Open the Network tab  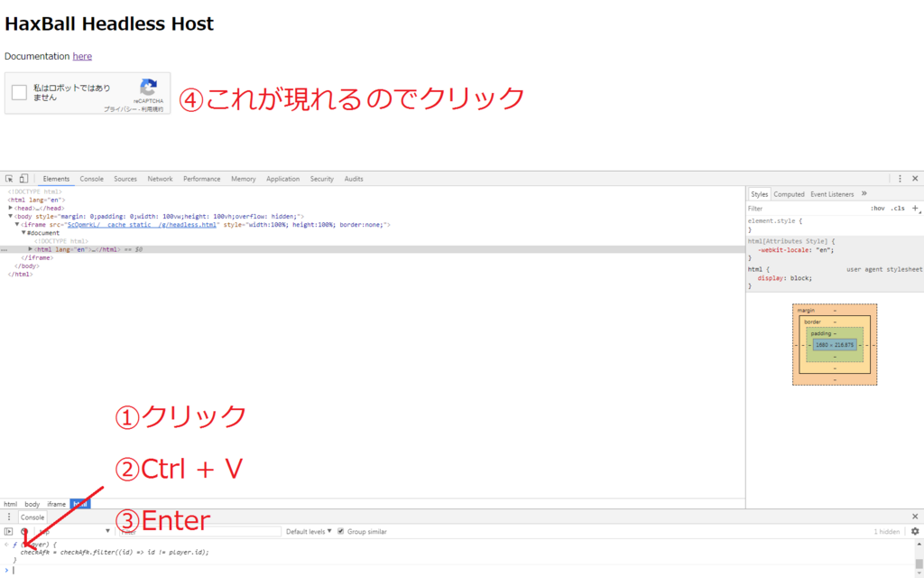160,179
